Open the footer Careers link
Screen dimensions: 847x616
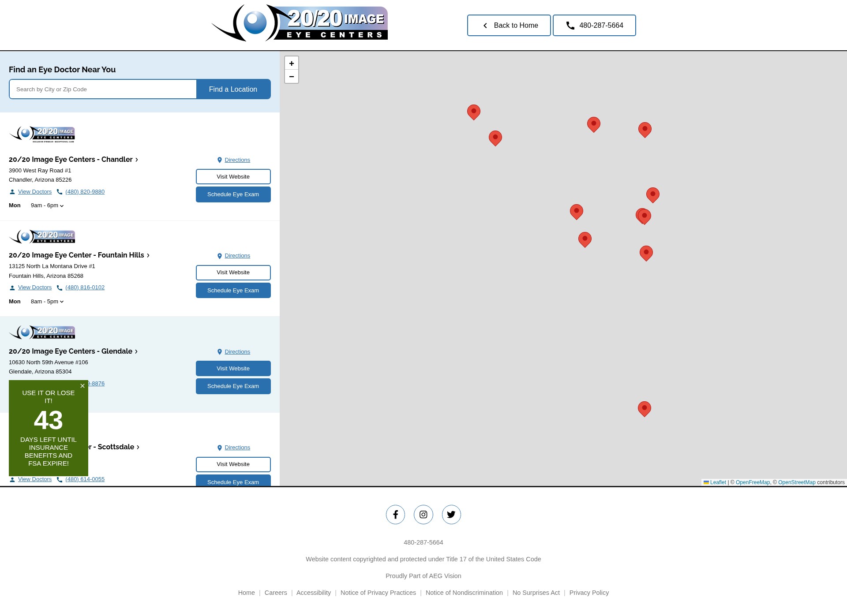[x=276, y=593]
